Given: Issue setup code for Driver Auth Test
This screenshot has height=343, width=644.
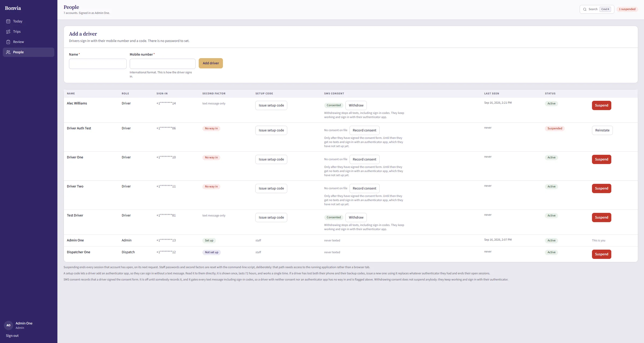Looking at the screenshot, I should tap(271, 130).
